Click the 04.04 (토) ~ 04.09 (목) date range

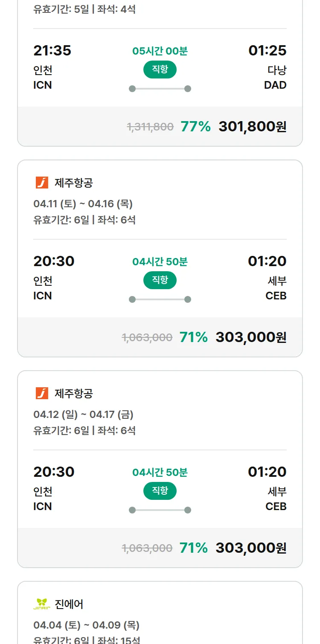click(x=86, y=625)
